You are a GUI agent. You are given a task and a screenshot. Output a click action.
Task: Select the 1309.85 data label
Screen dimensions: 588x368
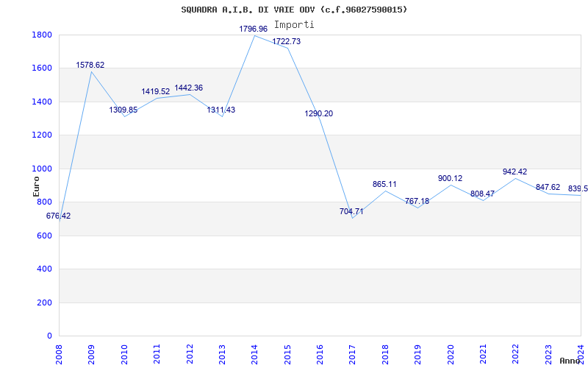(x=123, y=110)
